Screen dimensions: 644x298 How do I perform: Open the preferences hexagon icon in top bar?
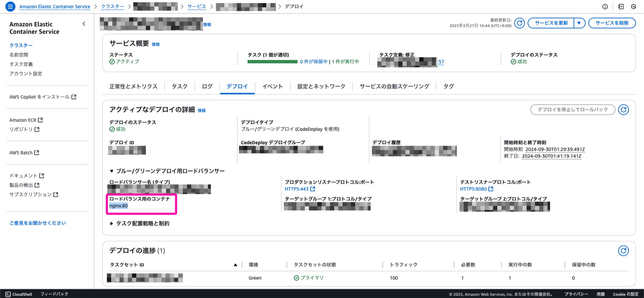pos(634,6)
